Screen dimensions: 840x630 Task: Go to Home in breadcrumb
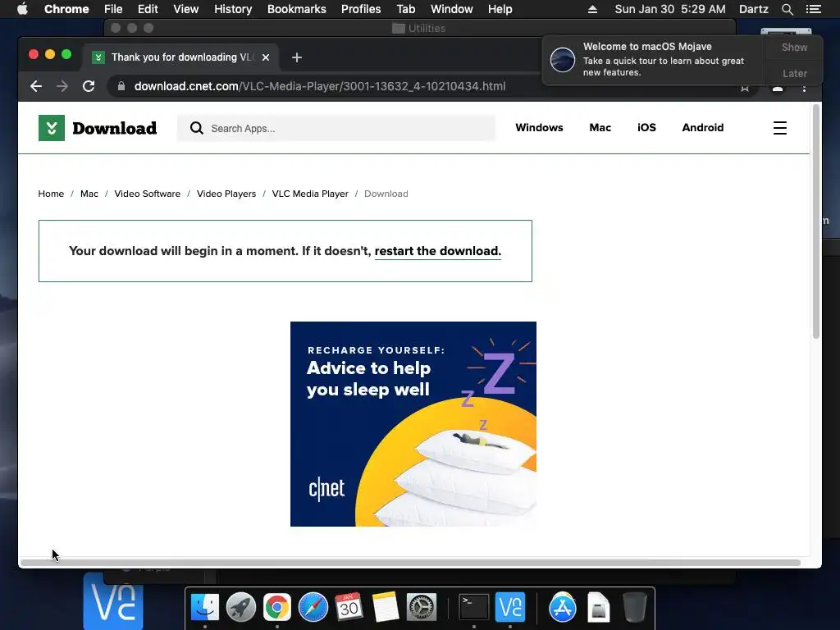[x=51, y=194]
